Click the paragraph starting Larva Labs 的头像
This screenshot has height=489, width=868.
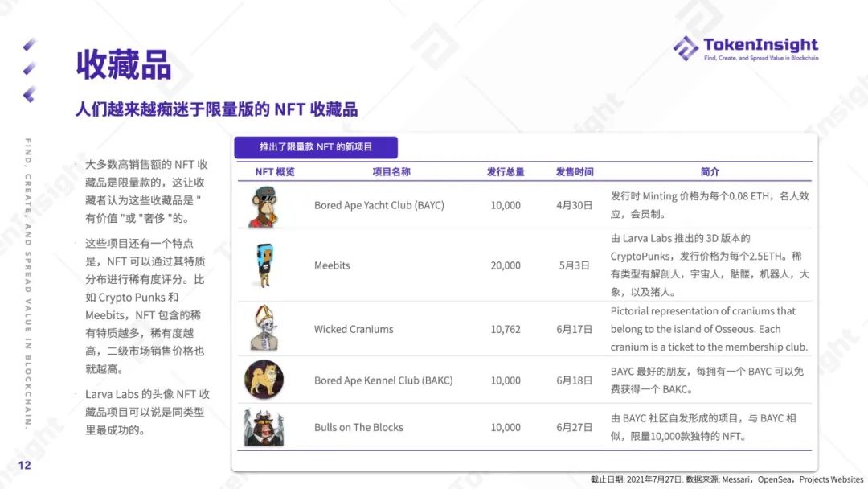(147, 412)
